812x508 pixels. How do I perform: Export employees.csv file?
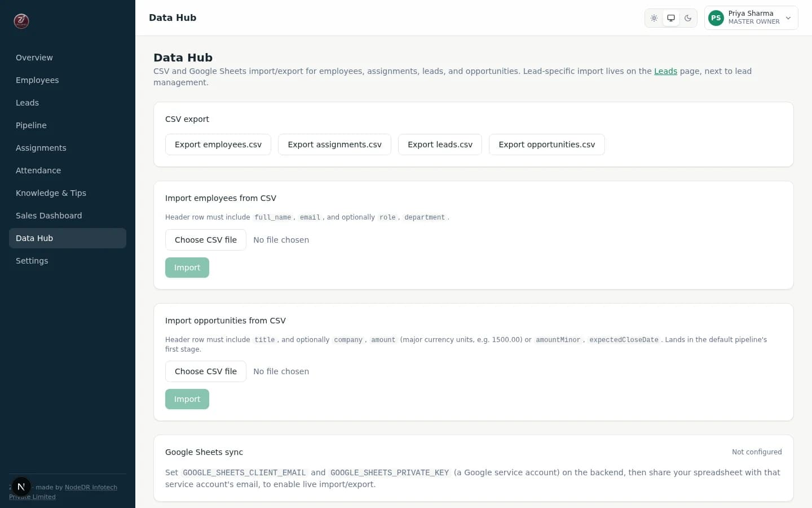(x=218, y=144)
